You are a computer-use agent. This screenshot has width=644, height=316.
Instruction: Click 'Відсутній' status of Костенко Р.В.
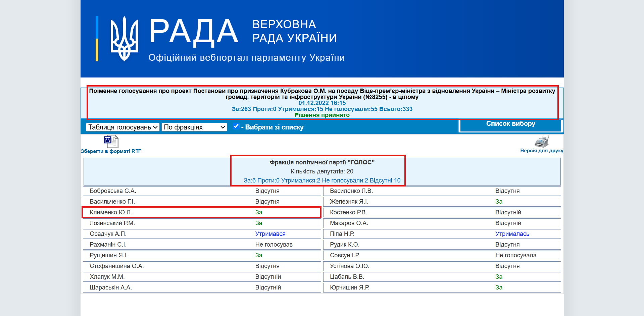point(508,212)
